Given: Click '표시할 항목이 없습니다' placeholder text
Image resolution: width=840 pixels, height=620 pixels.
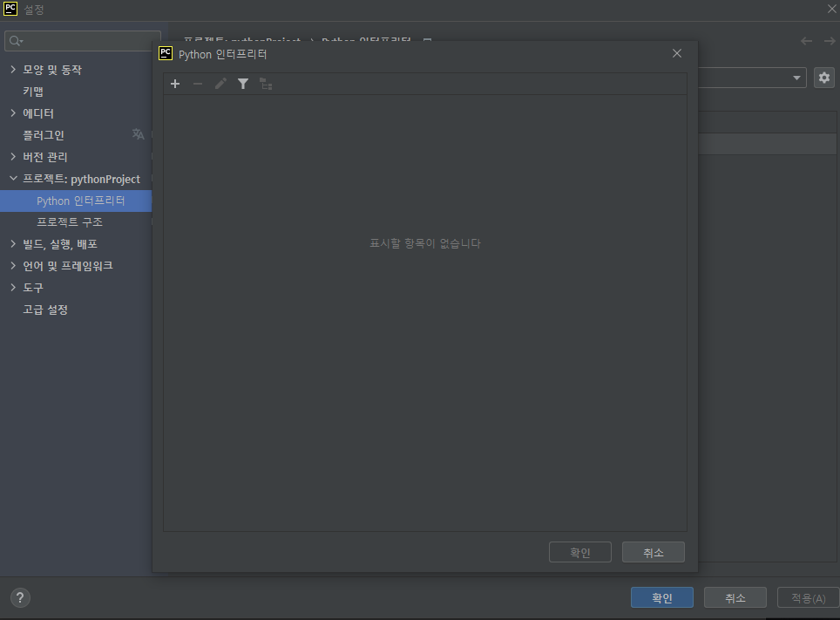Looking at the screenshot, I should pyautogui.click(x=425, y=243).
